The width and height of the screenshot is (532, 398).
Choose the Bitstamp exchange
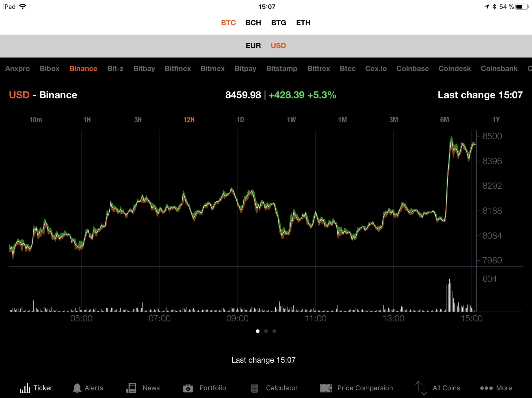click(282, 69)
